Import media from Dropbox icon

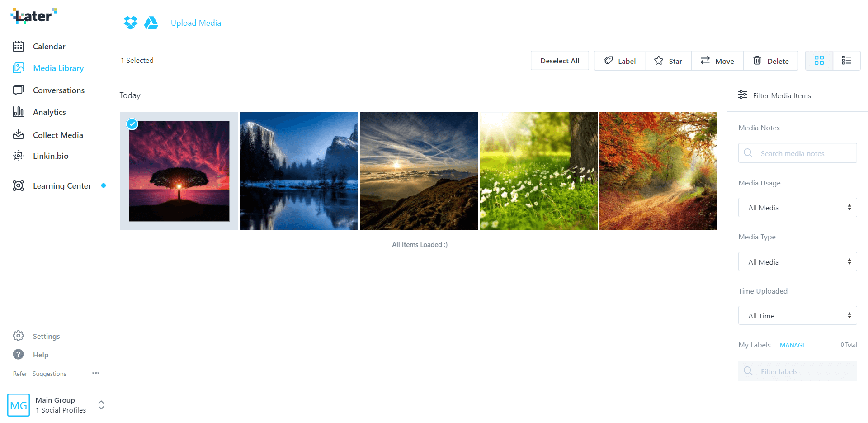[131, 23]
